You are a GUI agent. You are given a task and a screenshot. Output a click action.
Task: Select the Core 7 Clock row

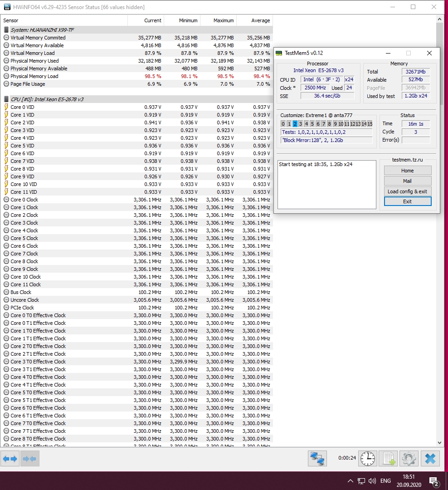(137, 254)
